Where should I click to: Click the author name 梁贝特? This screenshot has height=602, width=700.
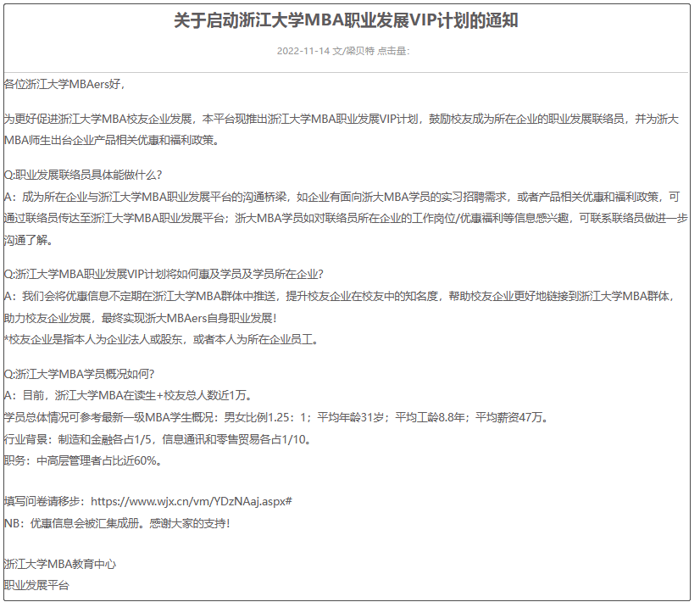pos(359,51)
